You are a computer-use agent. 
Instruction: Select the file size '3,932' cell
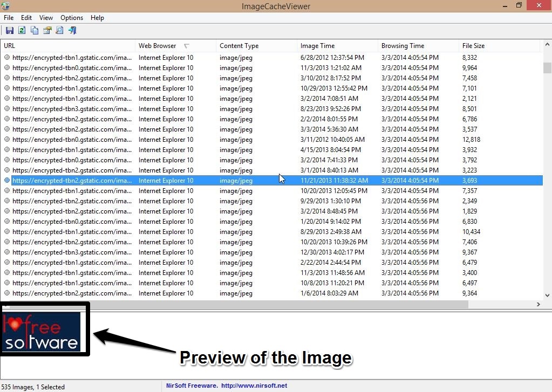(x=469, y=149)
